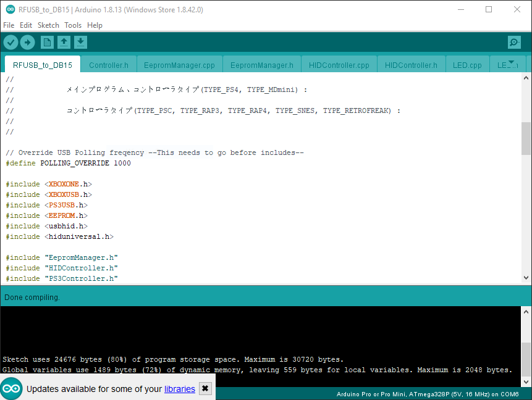Switch to the HIDController.cpp tab
The width and height of the screenshot is (532, 400).
coord(339,65)
